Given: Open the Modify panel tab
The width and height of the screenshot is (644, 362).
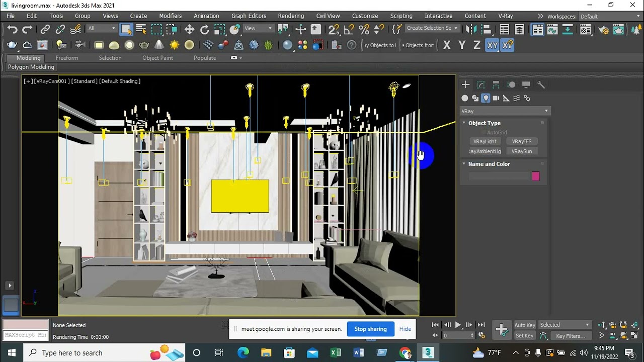Looking at the screenshot, I should tap(480, 84).
